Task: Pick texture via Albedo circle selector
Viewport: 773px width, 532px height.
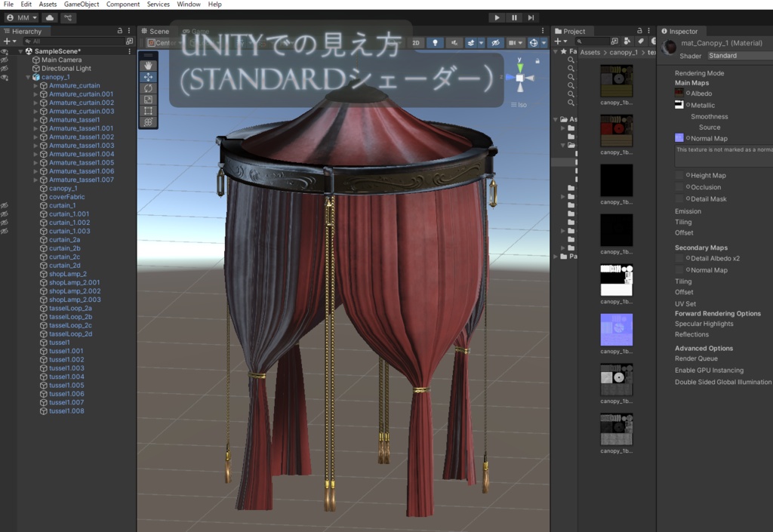Action: point(688,93)
